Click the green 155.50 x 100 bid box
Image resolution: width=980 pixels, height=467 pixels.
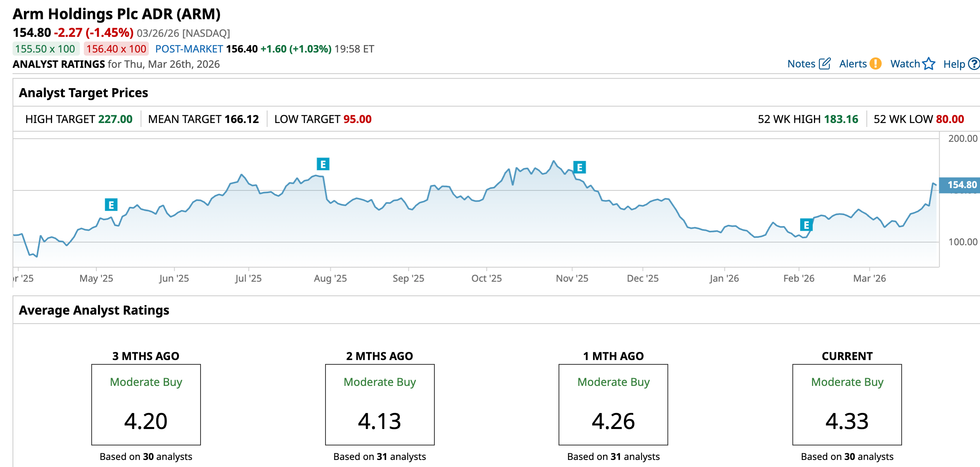pyautogui.click(x=45, y=49)
